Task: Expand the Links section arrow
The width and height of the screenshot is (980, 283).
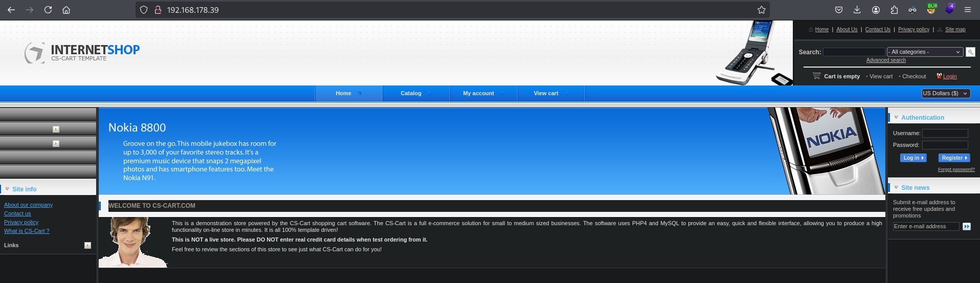Action: point(87,246)
